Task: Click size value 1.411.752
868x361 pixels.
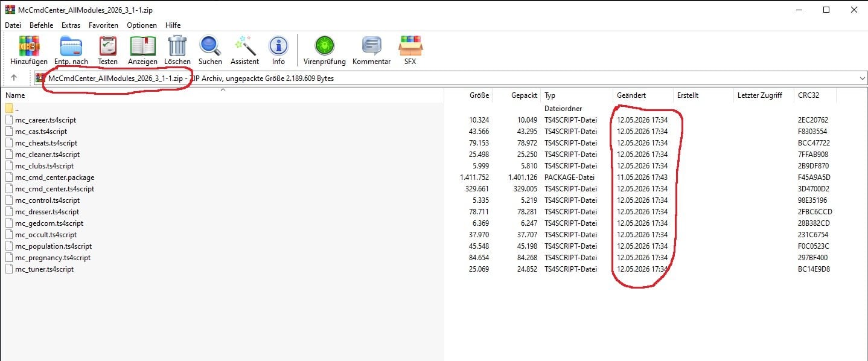Action: coord(474,177)
